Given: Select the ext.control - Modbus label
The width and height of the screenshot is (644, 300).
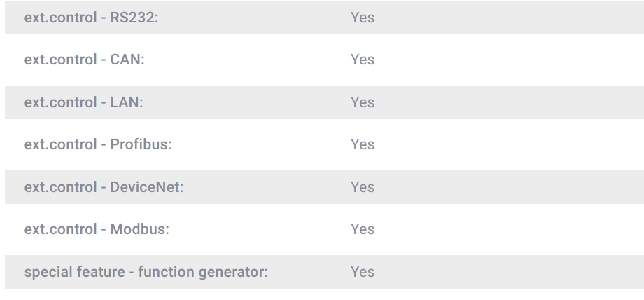Looking at the screenshot, I should [97, 229].
